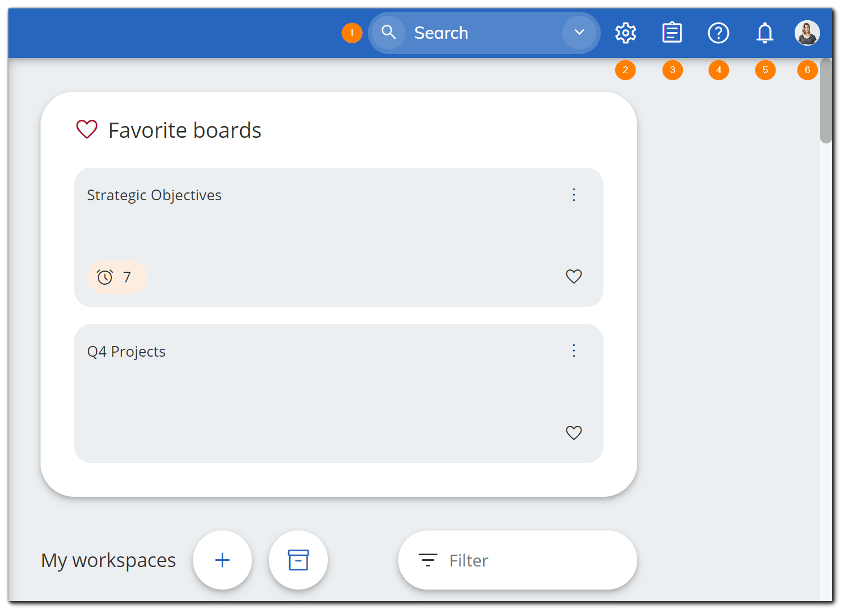Unfavorite the Q4 Projects board

pos(574,433)
